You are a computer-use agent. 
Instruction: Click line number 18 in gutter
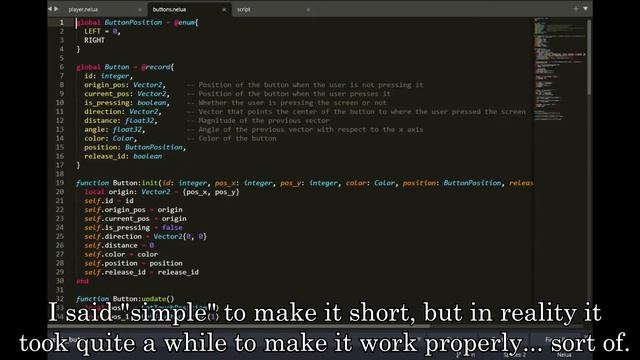60,174
